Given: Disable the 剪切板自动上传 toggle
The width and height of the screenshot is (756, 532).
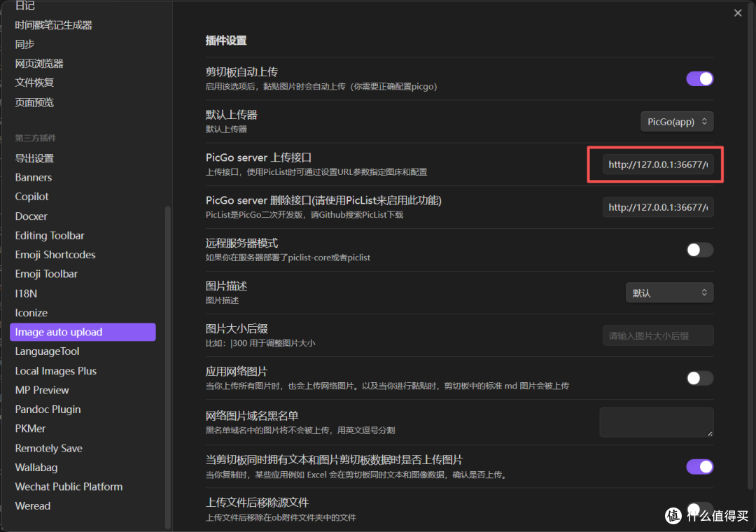Looking at the screenshot, I should tap(699, 78).
